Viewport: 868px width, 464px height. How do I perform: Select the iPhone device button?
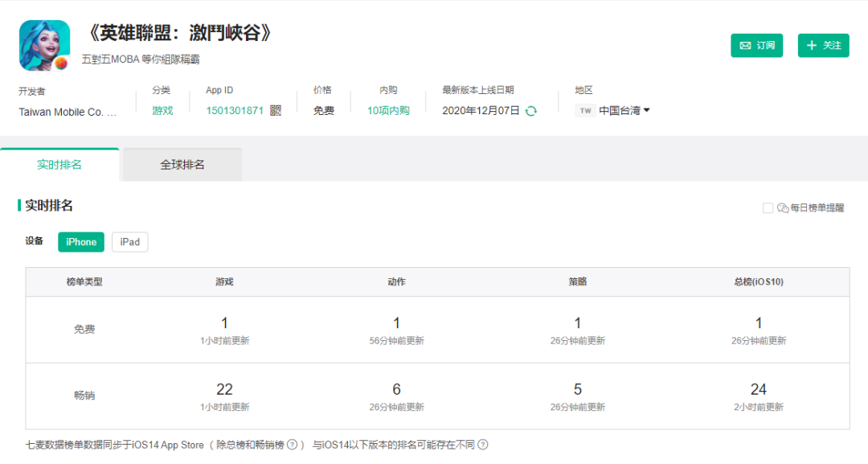pos(81,242)
